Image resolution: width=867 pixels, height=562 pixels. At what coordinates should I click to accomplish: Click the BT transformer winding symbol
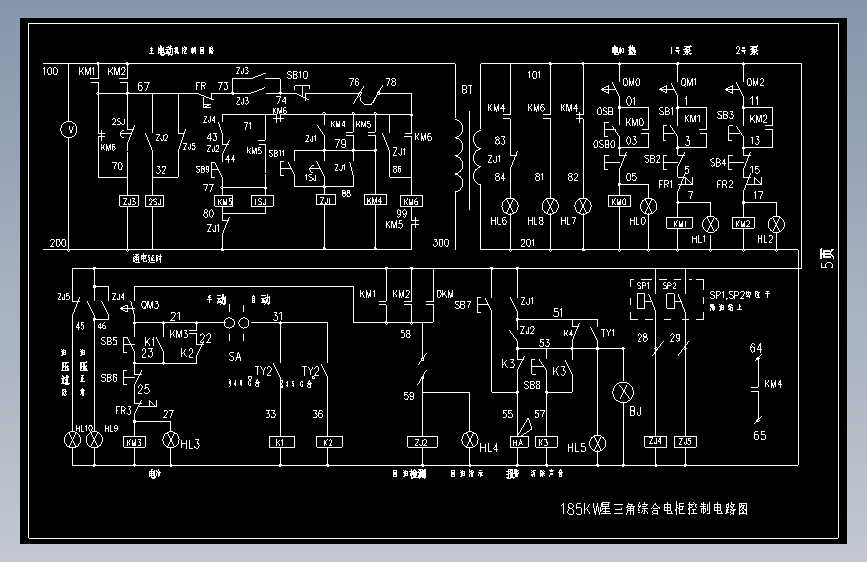click(x=468, y=158)
